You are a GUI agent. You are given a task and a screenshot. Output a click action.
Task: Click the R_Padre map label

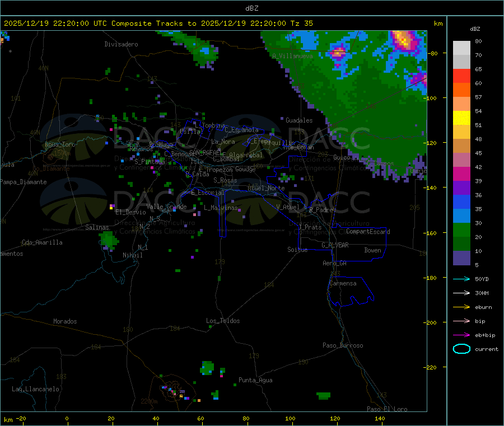321,210
